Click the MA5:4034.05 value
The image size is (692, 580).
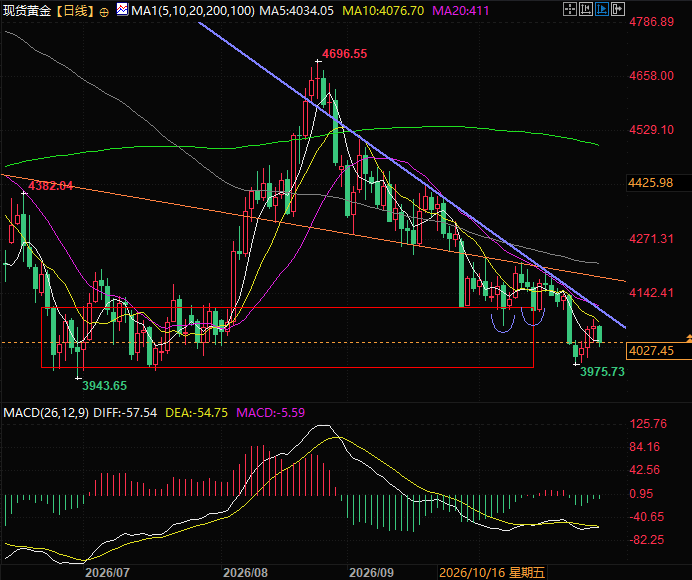point(296,11)
